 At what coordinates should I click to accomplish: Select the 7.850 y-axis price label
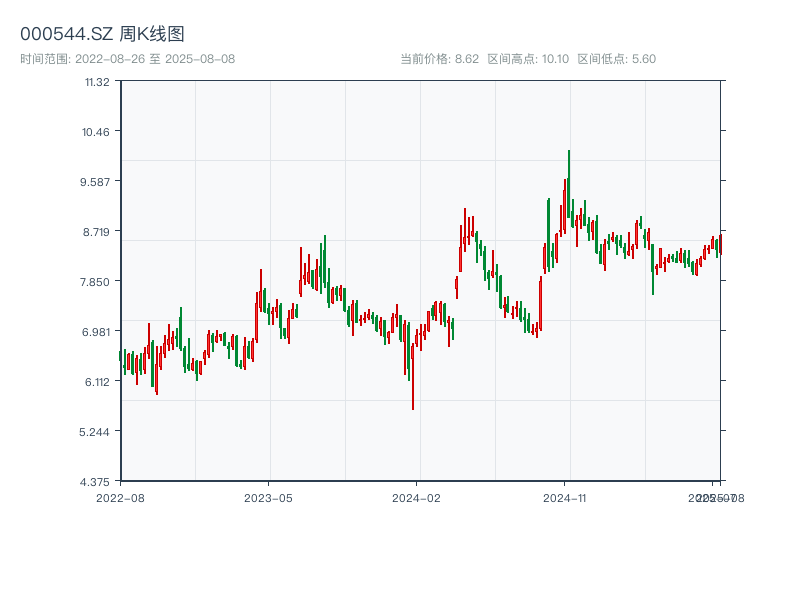pos(97,282)
